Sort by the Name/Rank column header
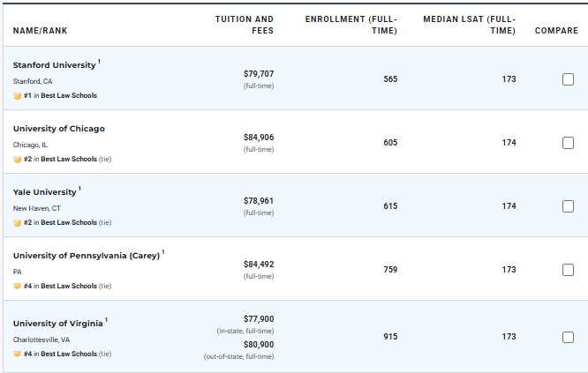Screen dimensions: 588x373 coord(40,31)
